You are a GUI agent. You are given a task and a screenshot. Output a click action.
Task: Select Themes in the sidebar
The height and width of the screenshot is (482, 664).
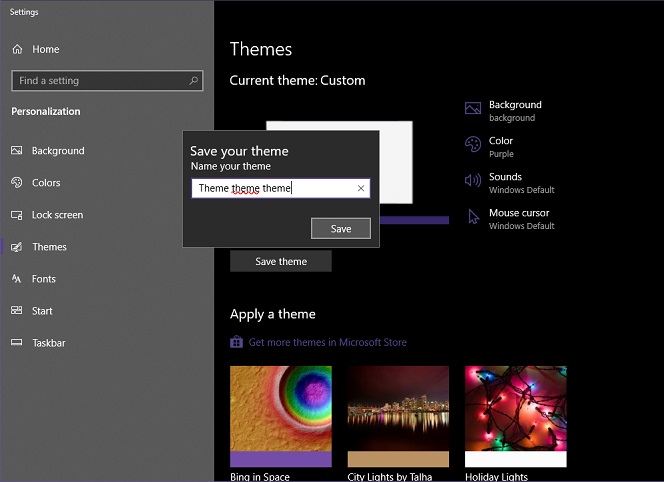click(50, 247)
